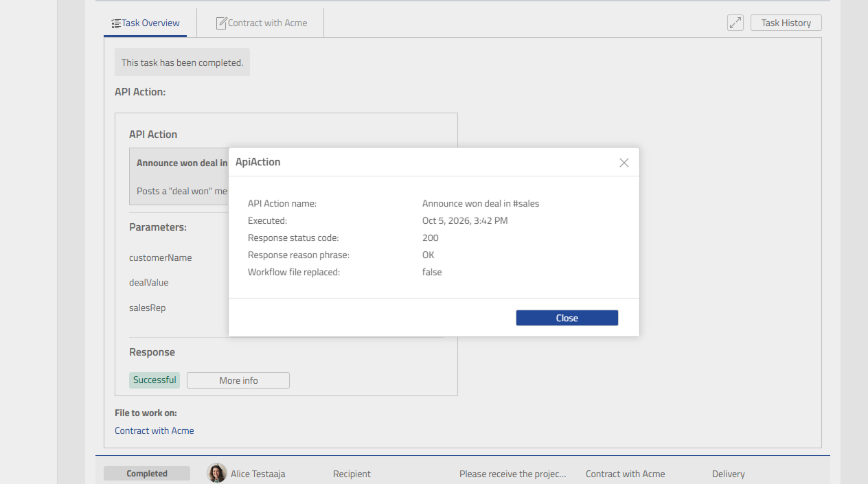This screenshot has height=484, width=868.
Task: Click the Task Overview list icon
Action: click(x=116, y=23)
